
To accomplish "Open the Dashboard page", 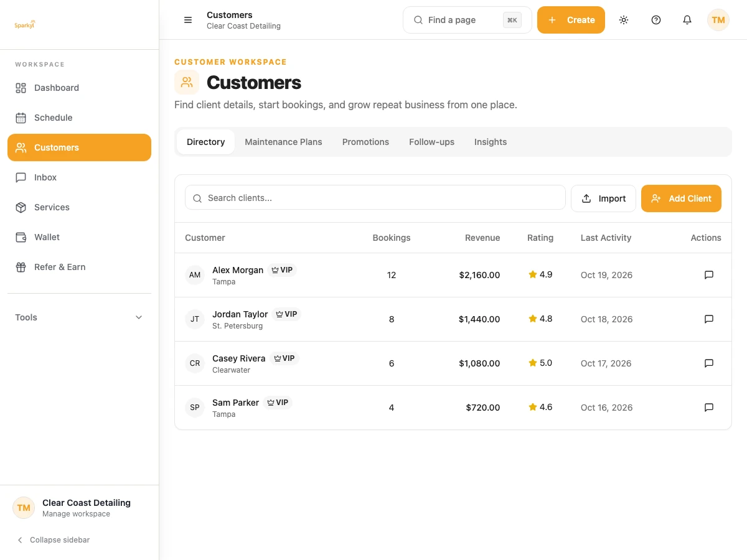I will coord(79,88).
